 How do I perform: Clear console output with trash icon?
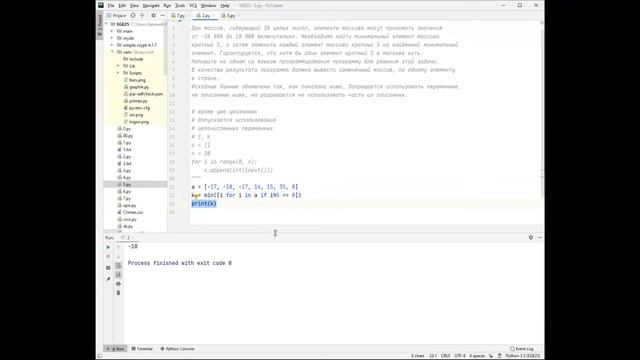[x=118, y=293]
